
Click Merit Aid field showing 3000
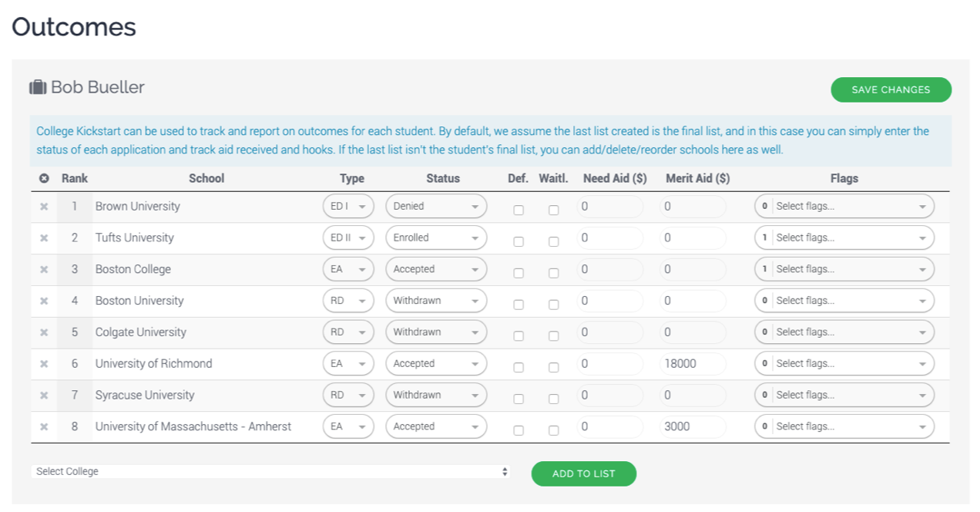693,426
